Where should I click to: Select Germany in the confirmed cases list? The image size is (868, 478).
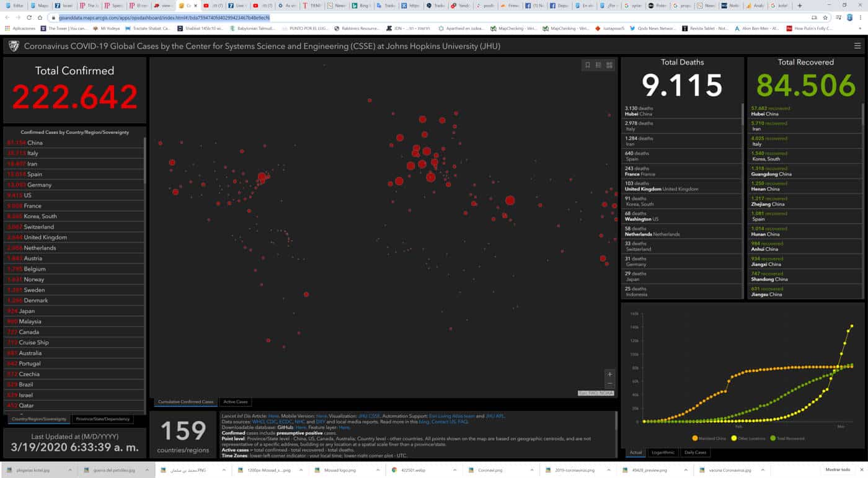coord(74,185)
